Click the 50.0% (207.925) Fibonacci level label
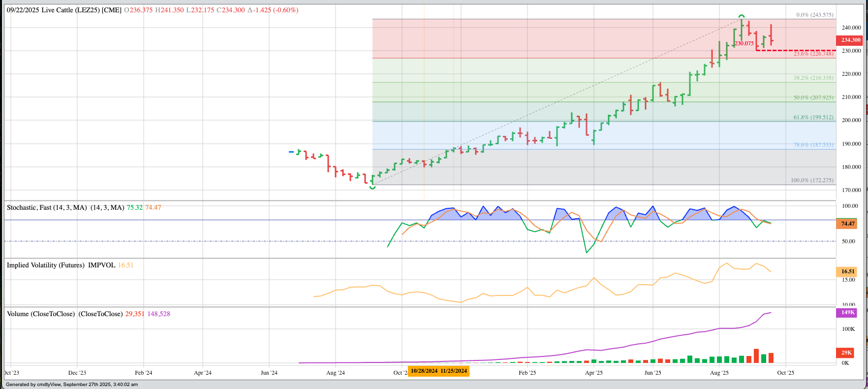 click(x=813, y=97)
